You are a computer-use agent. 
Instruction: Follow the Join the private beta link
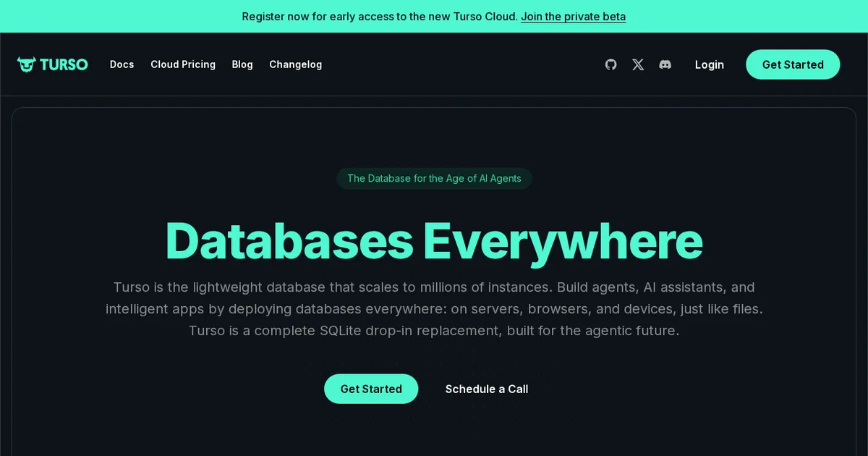573,17
